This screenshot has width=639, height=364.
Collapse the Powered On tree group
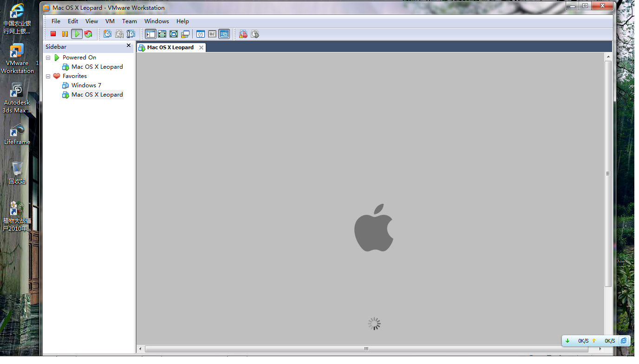pos(48,58)
